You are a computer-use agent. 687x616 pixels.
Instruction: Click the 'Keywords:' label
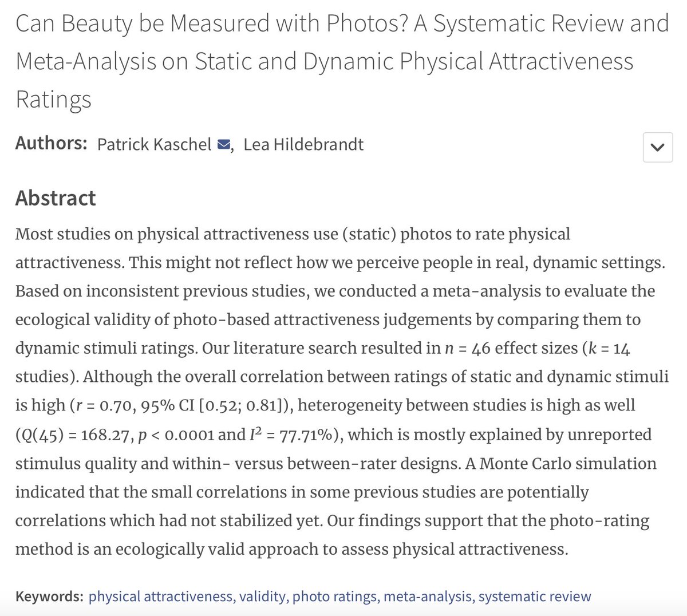click(49, 597)
